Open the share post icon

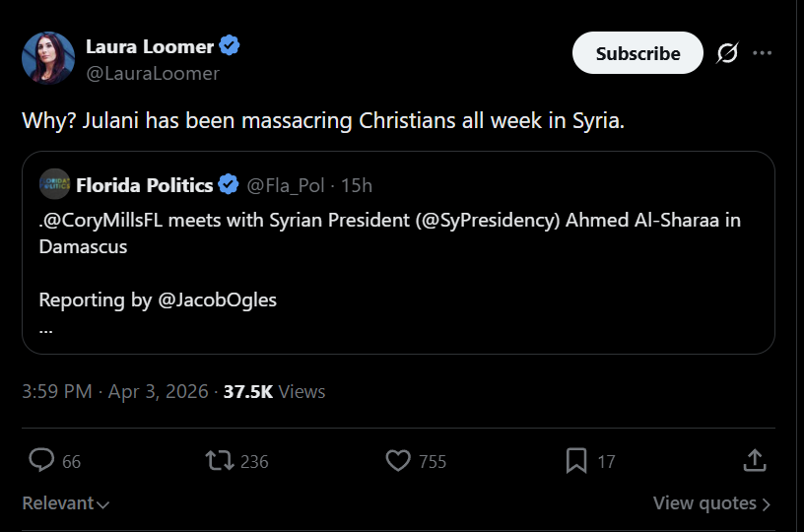tap(754, 460)
